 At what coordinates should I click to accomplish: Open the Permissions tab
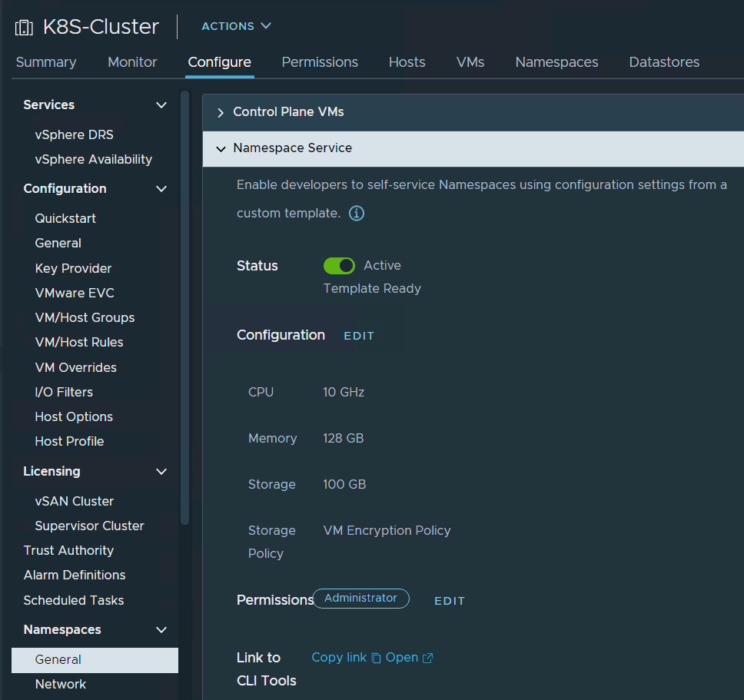tap(320, 62)
